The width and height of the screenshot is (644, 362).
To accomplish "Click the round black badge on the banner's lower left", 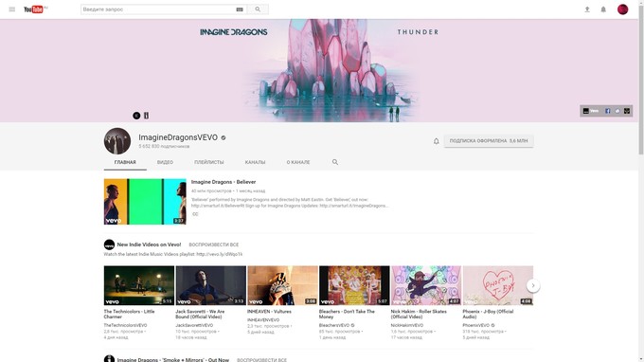I will 136,116.
